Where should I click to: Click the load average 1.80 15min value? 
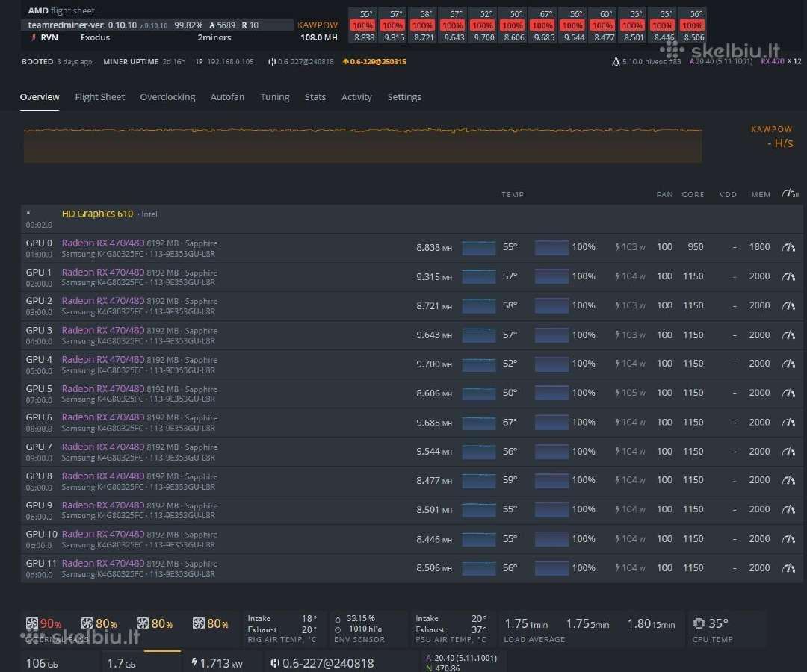coord(651,624)
